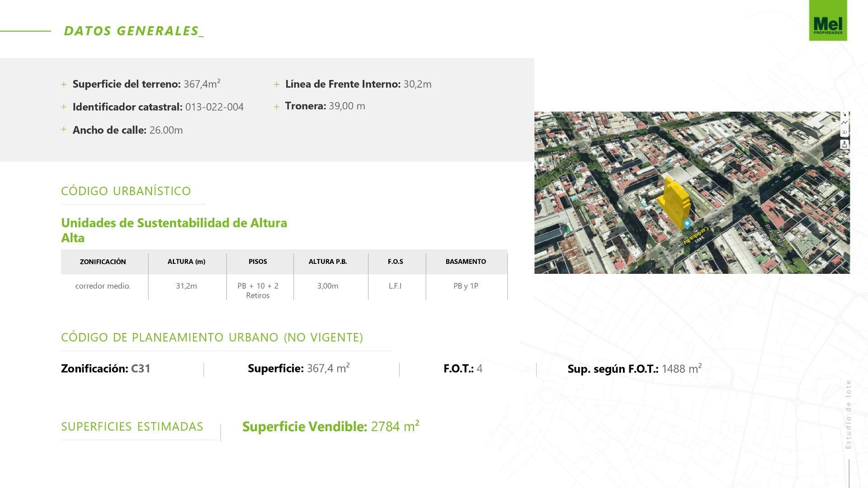Click plus bullet beside Superficie del terreno
The height and width of the screenshot is (488, 868).
(x=64, y=84)
